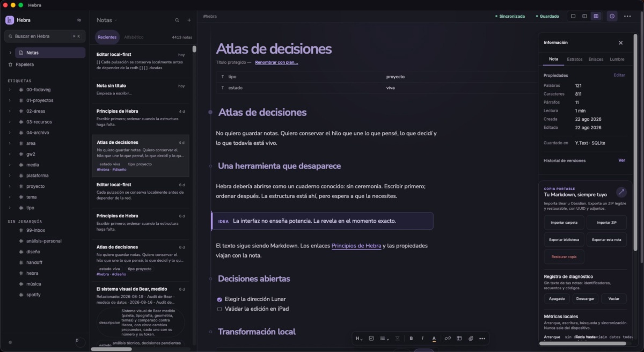Open the user avatar D

tap(79, 342)
